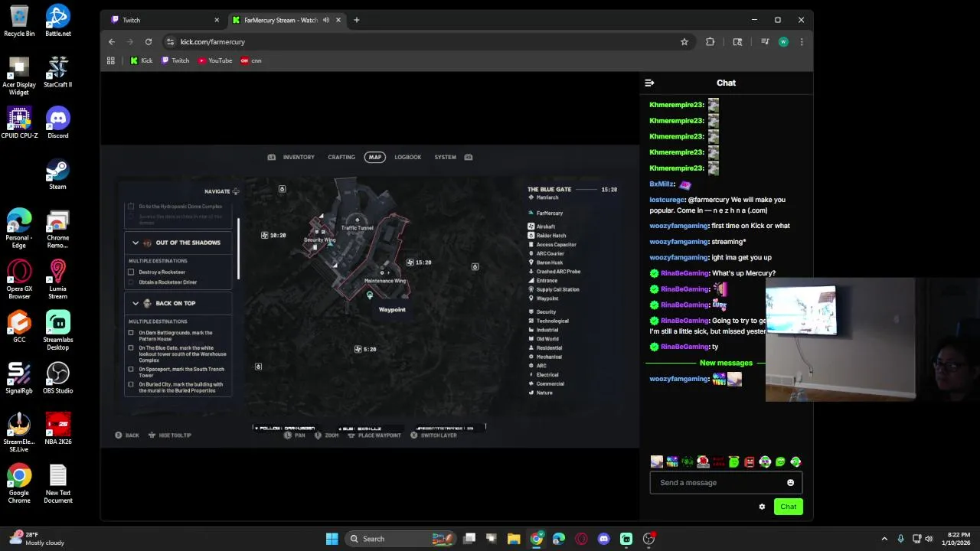Open Streamlabs Desktop shortcut
Image resolution: width=980 pixels, height=551 pixels.
pyautogui.click(x=57, y=331)
